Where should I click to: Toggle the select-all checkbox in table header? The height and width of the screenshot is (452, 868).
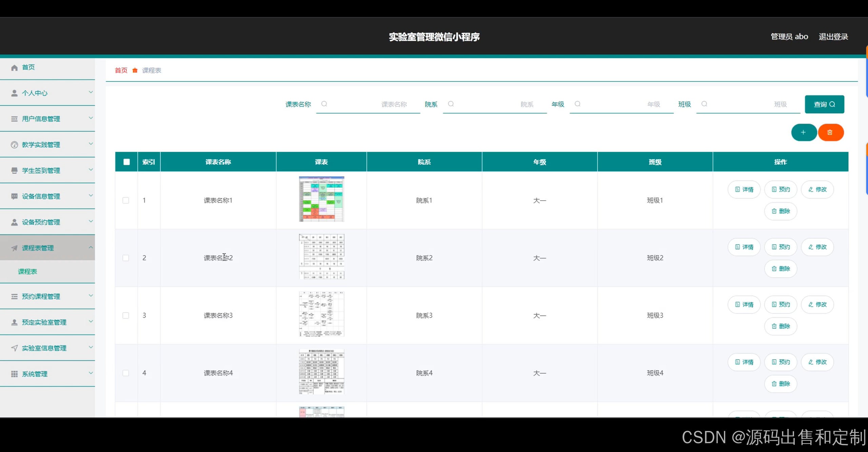[x=126, y=162]
